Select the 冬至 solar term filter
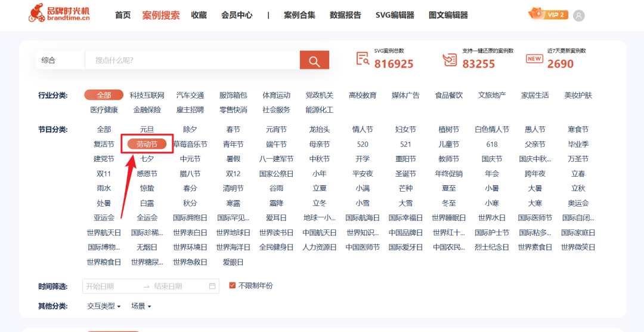 coord(449,203)
